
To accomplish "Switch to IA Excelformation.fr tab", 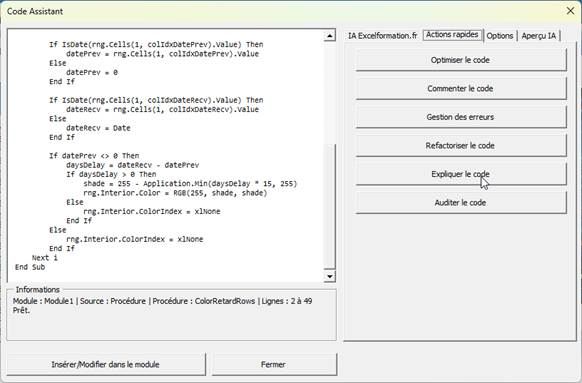I will click(383, 36).
